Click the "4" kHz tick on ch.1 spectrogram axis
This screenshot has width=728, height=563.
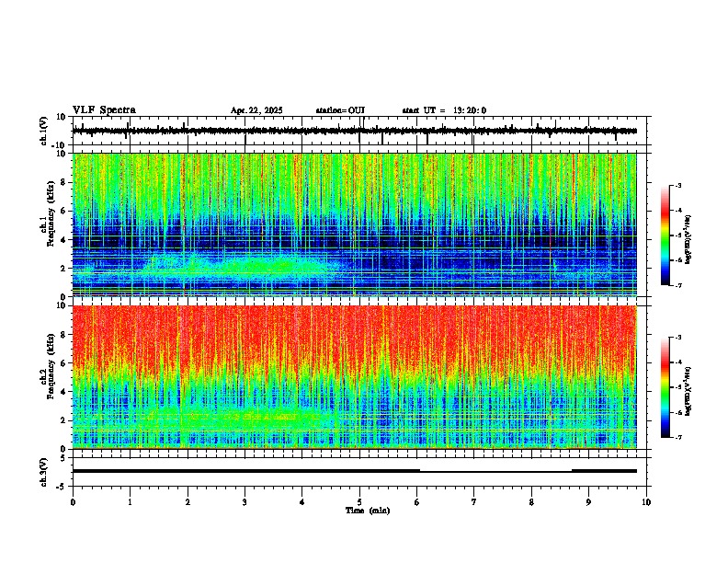63,240
